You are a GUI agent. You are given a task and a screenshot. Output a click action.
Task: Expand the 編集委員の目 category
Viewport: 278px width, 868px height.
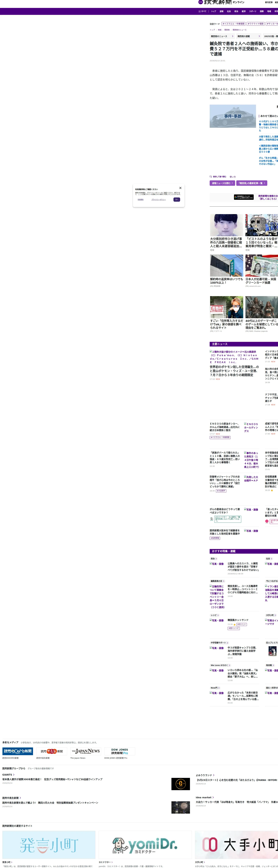click(x=217, y=581)
